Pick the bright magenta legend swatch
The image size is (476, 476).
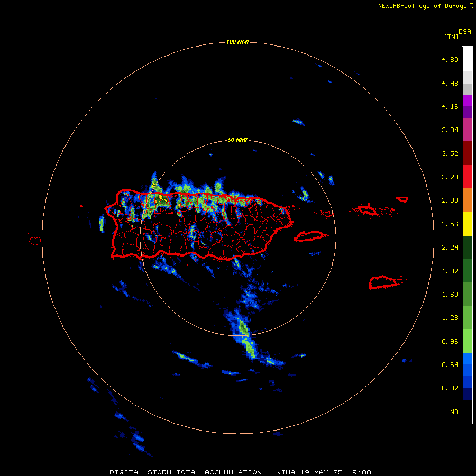coord(467,100)
